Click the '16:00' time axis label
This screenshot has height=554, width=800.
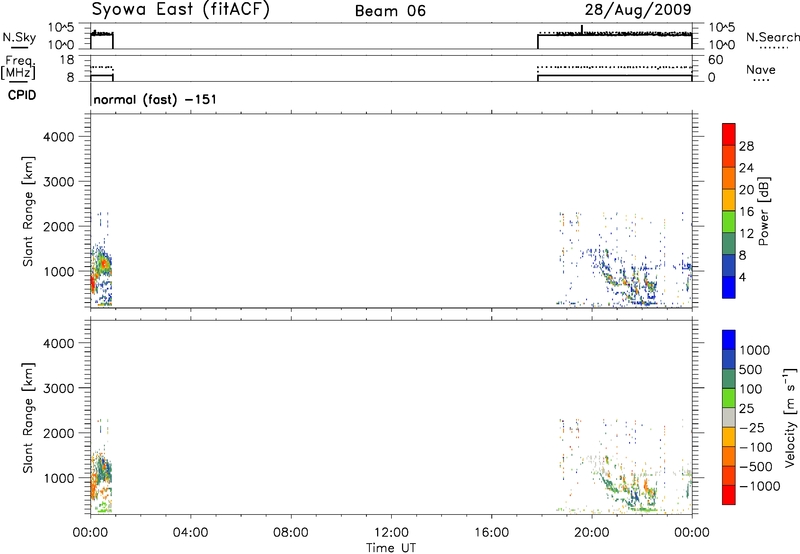pos(491,533)
